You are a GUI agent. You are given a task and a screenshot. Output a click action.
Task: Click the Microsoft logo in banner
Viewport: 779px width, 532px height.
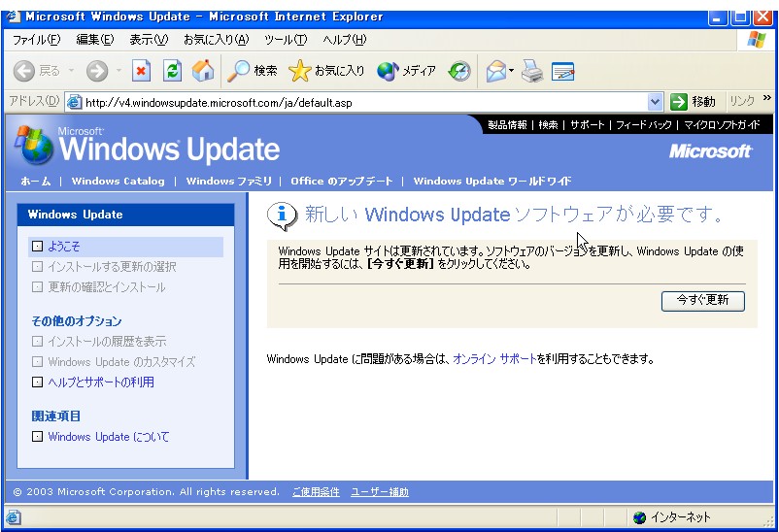coord(710,151)
